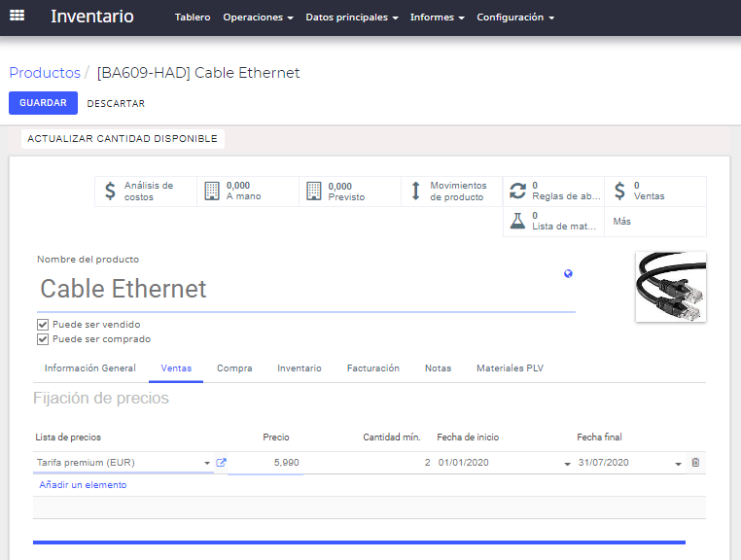Delete the Tarifa premium price row
Screen dimensions: 741x560
pyautogui.click(x=695, y=462)
